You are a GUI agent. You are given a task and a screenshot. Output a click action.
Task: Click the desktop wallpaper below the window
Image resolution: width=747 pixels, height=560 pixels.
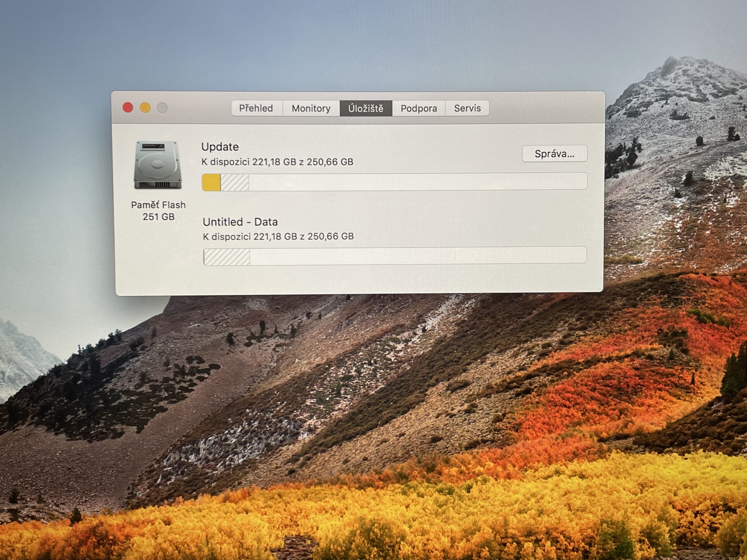click(x=371, y=405)
